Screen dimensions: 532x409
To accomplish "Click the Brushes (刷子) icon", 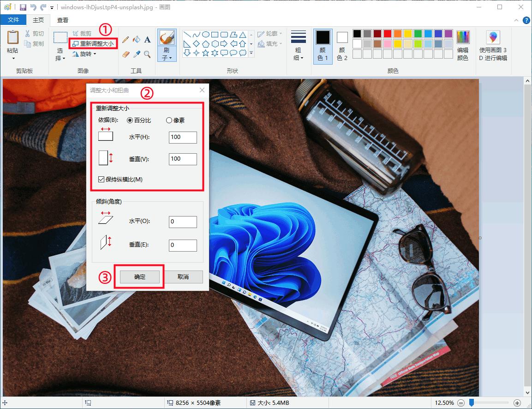I will coord(167,38).
